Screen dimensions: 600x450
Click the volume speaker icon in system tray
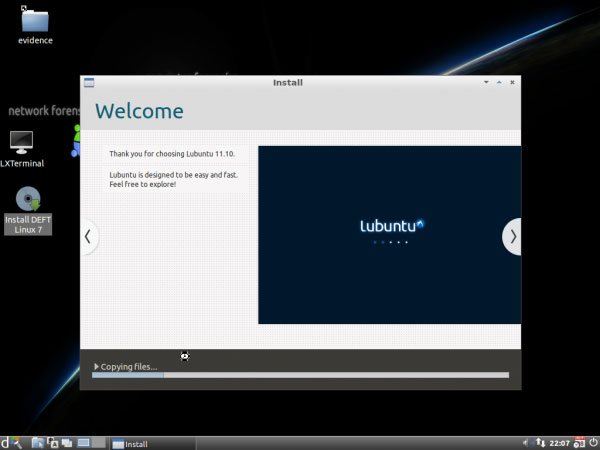[x=525, y=443]
